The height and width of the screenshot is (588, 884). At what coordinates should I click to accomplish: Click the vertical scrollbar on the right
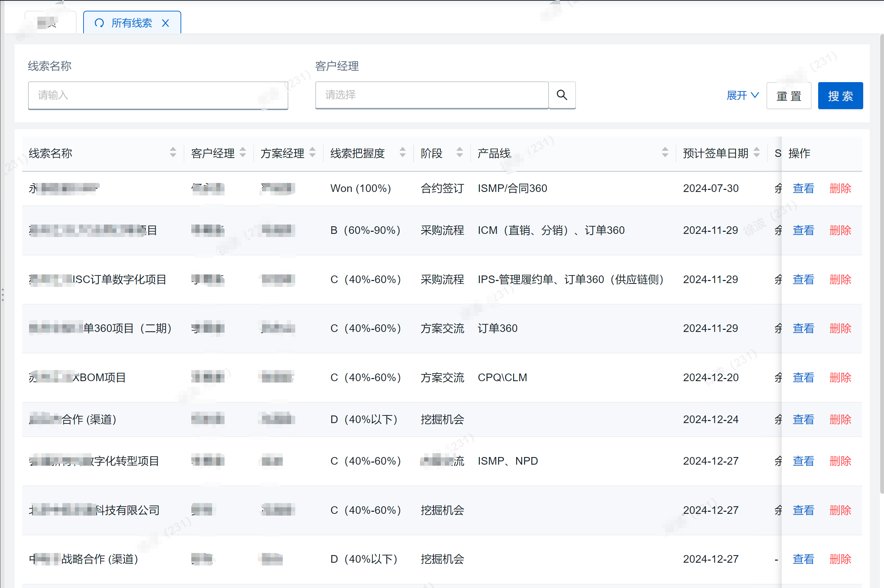tap(881, 264)
